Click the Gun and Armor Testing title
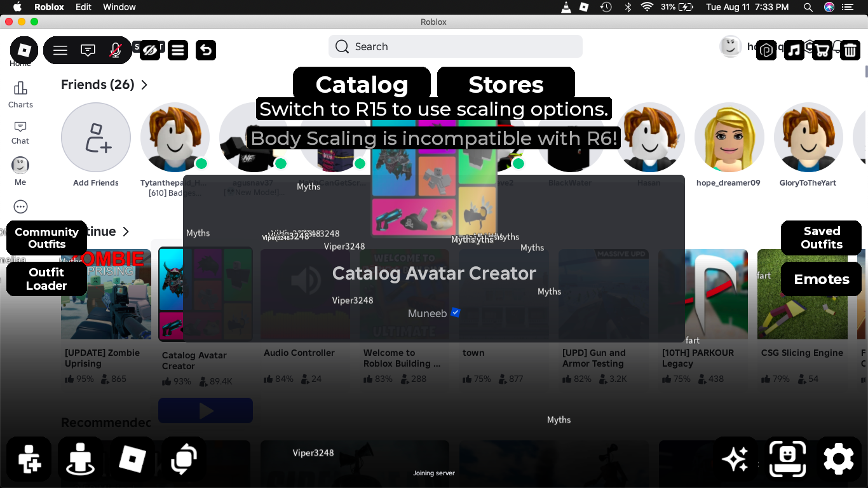The height and width of the screenshot is (488, 868). (x=593, y=358)
